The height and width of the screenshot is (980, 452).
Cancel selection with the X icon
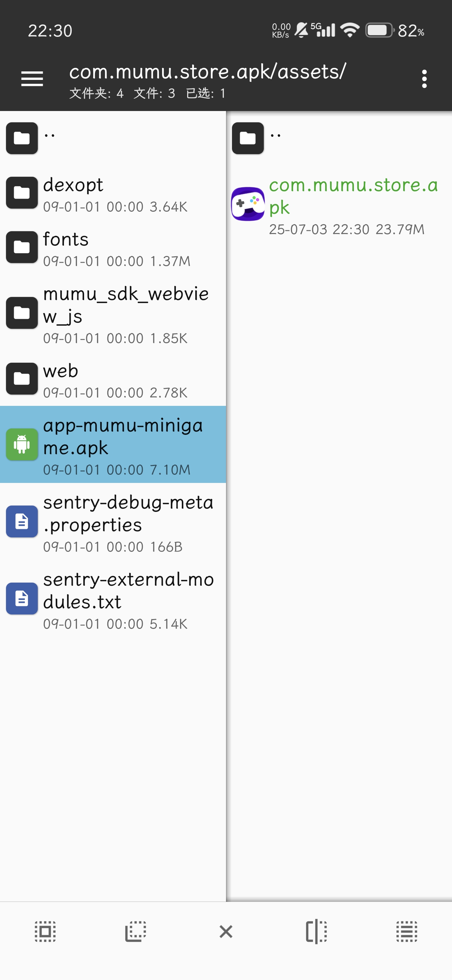pyautogui.click(x=226, y=932)
